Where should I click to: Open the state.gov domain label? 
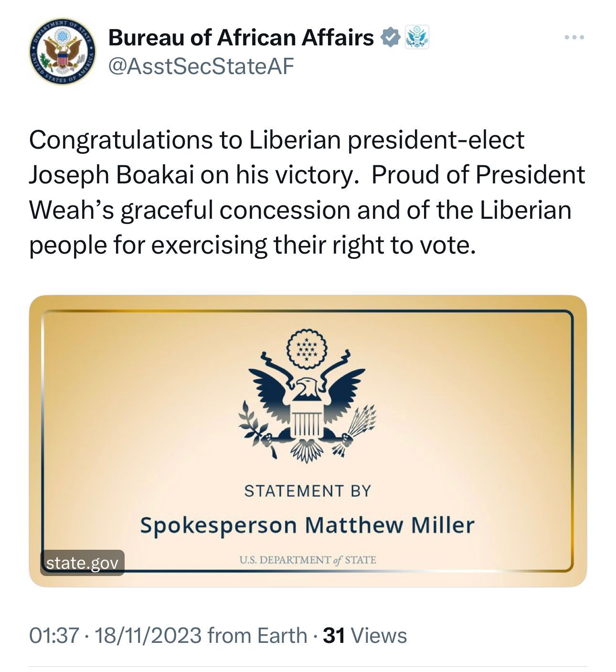click(x=82, y=563)
